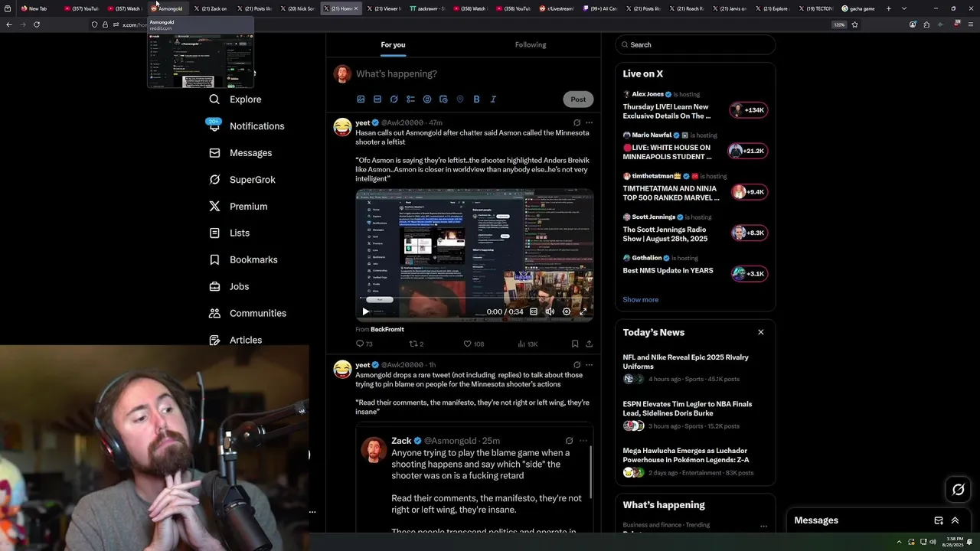Share the Hasan tweet
Image resolution: width=980 pixels, height=551 pixels.
(590, 344)
